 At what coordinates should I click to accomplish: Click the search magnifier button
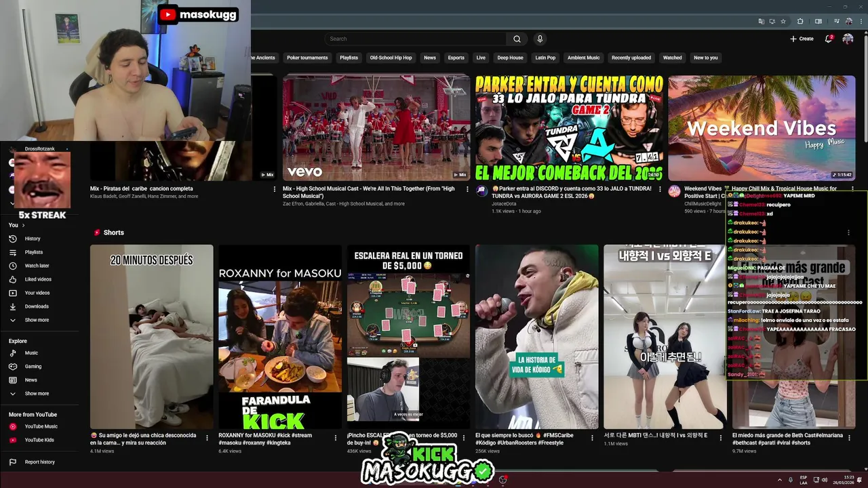(517, 39)
